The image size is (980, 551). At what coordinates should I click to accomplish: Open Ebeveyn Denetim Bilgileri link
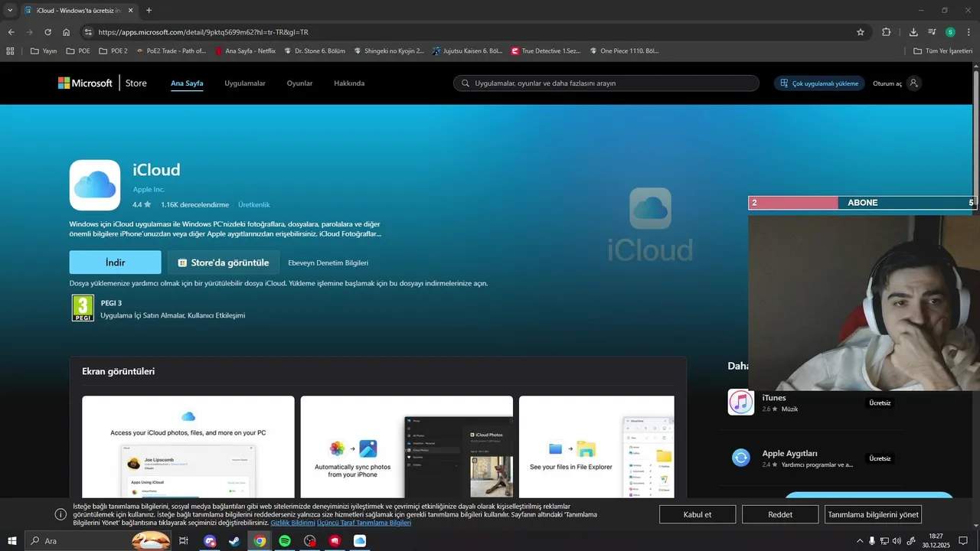[x=328, y=262]
